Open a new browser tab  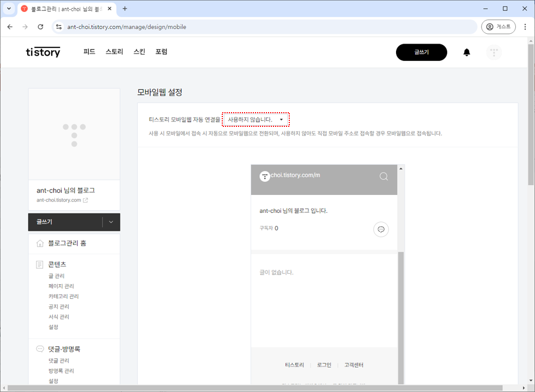click(125, 9)
